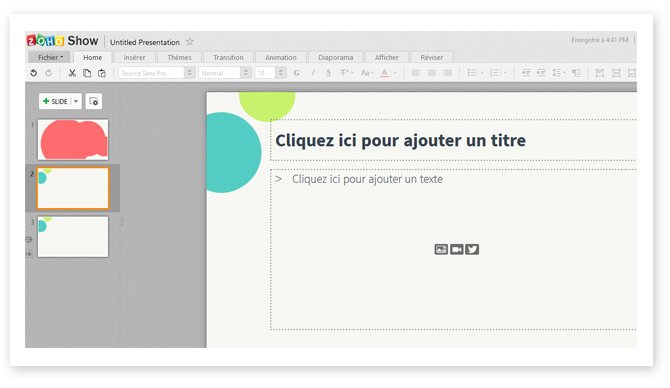Apply bulleted list
Viewport: 670px width, 388px height.
[x=472, y=73]
